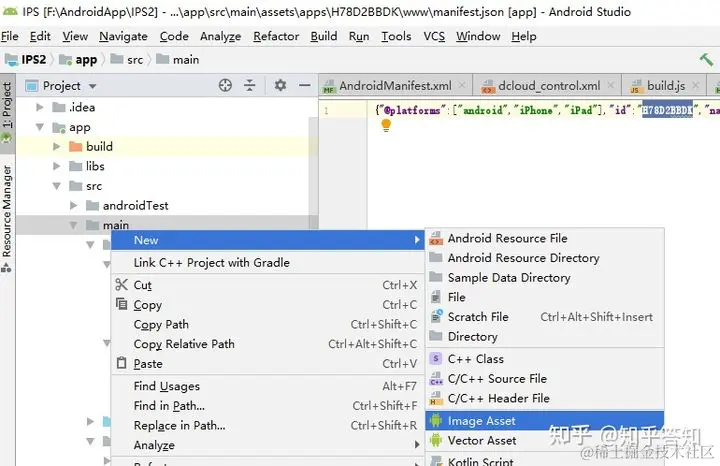Hide the Project panel with minus icon
720x466 pixels.
point(304,85)
